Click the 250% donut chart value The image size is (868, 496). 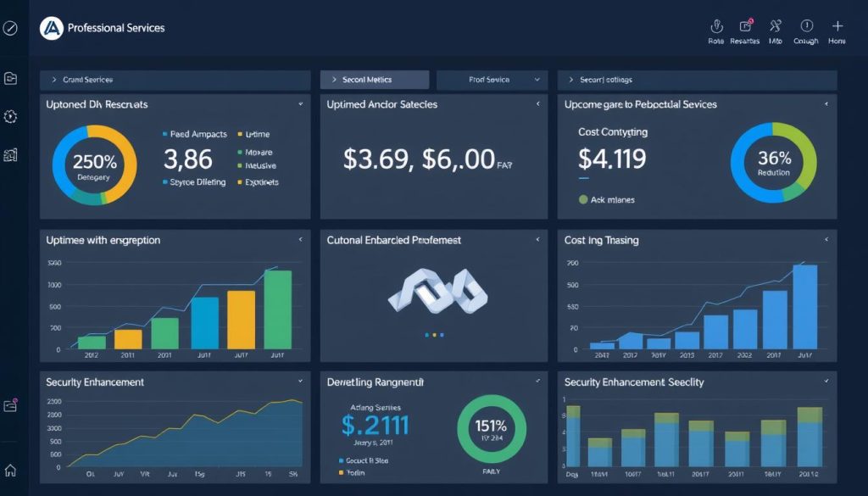coord(94,161)
